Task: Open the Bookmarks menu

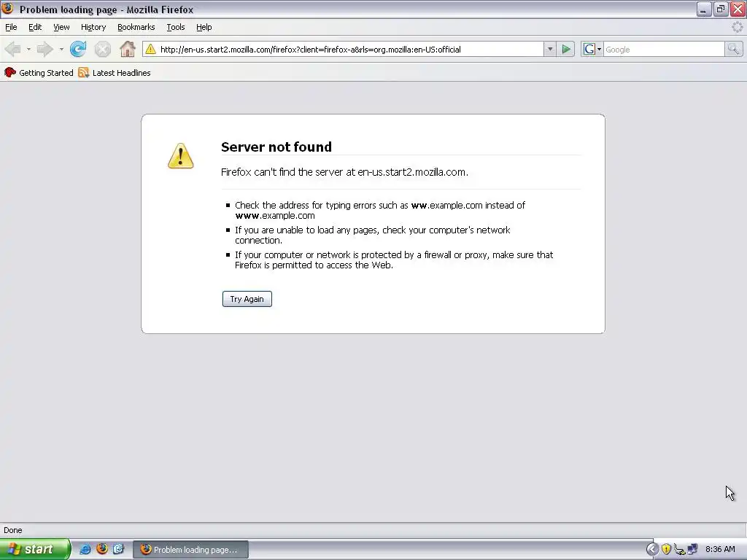Action: click(x=136, y=27)
